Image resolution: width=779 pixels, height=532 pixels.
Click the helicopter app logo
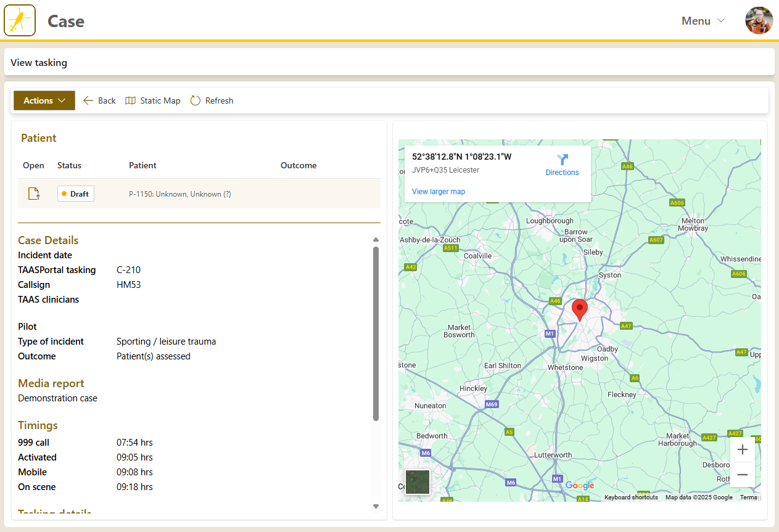[20, 20]
